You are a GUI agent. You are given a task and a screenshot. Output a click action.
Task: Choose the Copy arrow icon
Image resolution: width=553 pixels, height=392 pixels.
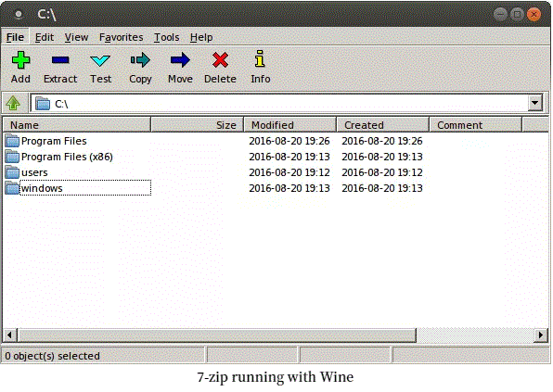tap(140, 60)
